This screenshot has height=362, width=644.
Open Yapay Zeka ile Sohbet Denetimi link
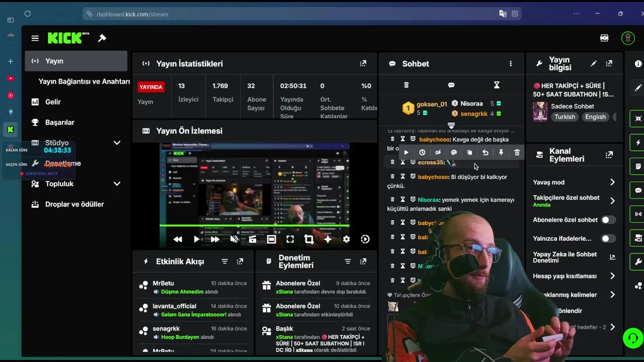coord(574,257)
